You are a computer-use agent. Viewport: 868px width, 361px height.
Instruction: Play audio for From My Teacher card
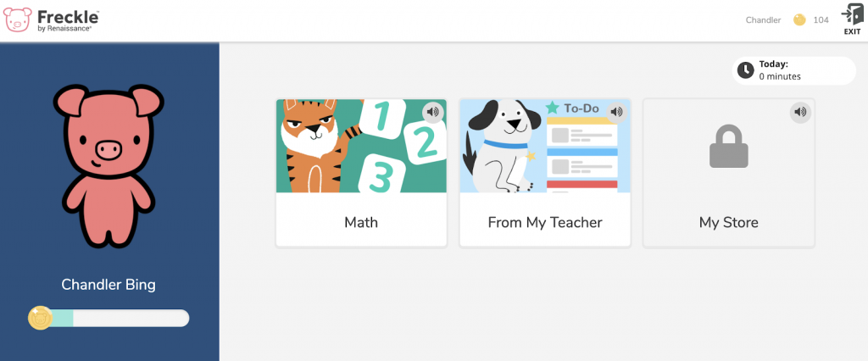click(x=616, y=112)
